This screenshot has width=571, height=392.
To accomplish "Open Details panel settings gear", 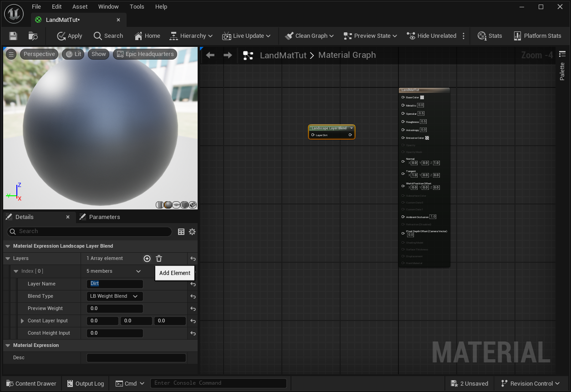I will pyautogui.click(x=192, y=232).
